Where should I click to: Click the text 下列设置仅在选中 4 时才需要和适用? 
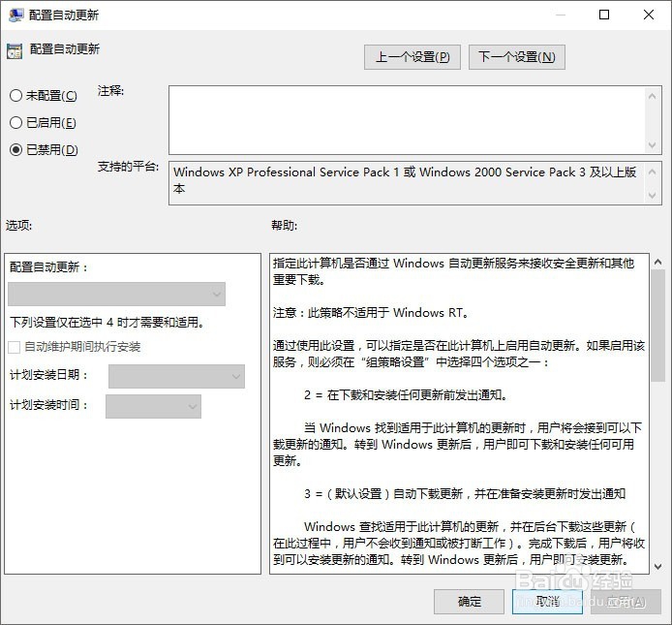107,322
